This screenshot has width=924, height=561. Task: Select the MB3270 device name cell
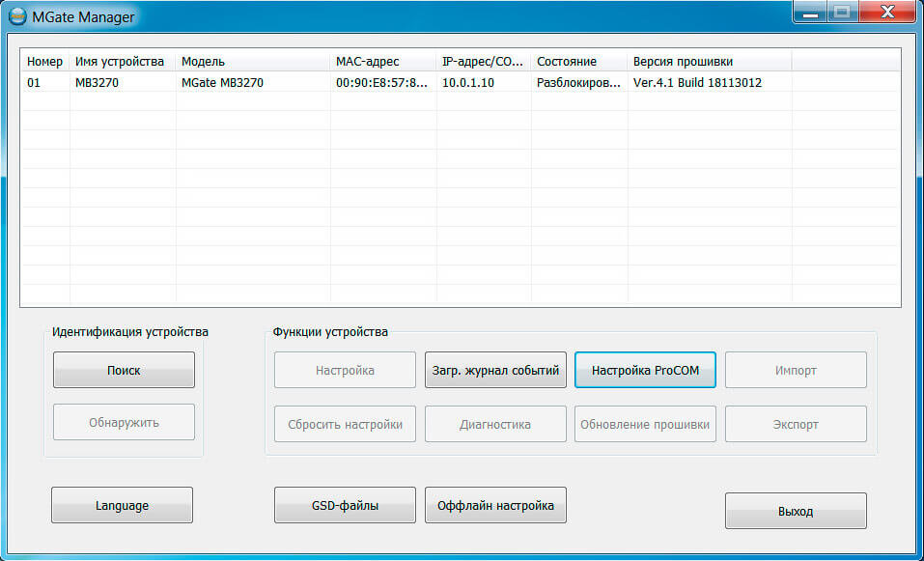[97, 83]
